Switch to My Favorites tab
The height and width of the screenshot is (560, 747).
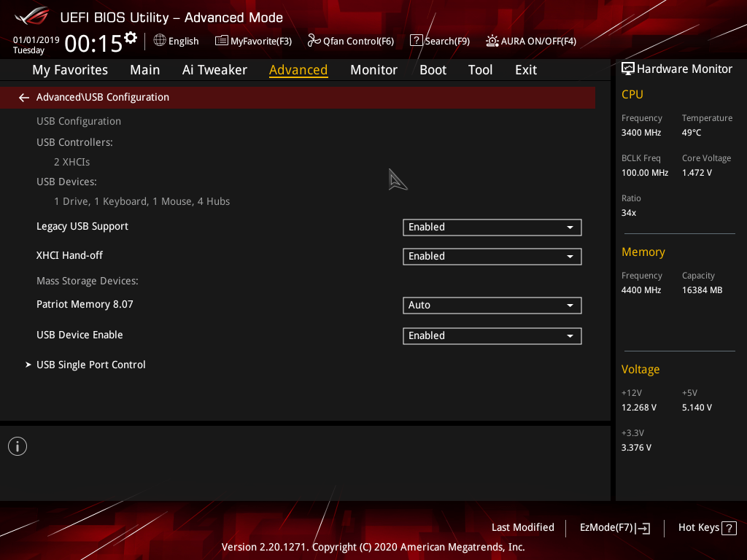(x=70, y=70)
